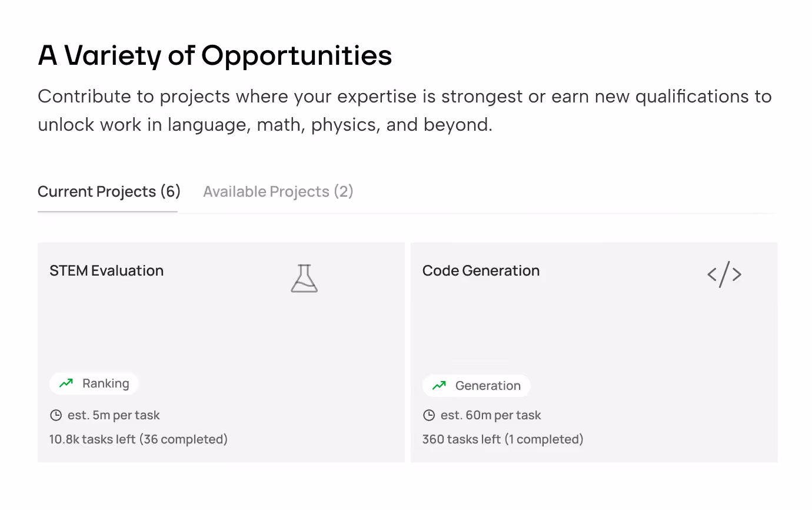812x510 pixels.
Task: Switch to the Current Projects (6) tab
Action: (109, 192)
